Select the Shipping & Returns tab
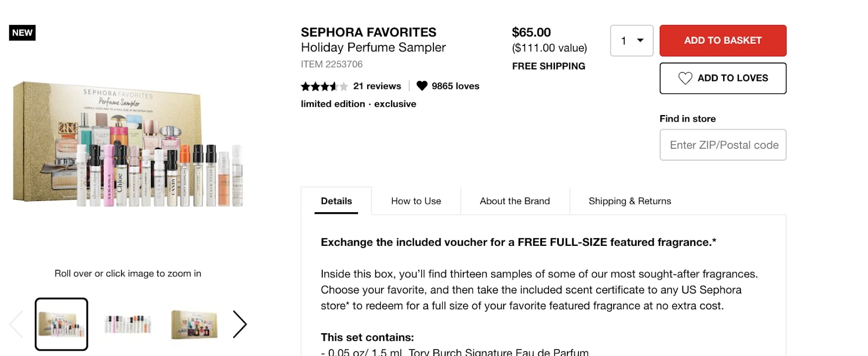Screen dimensions: 868x356 pos(629,201)
